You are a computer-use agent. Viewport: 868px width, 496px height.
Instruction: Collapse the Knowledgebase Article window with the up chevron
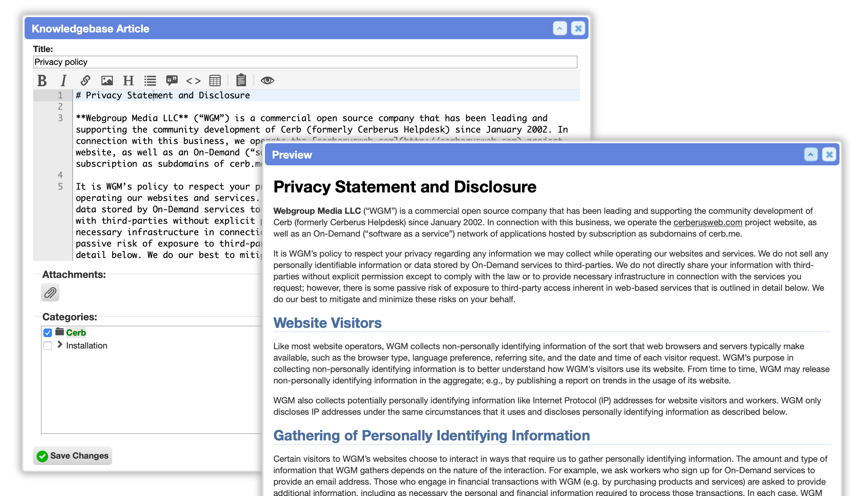(x=560, y=28)
